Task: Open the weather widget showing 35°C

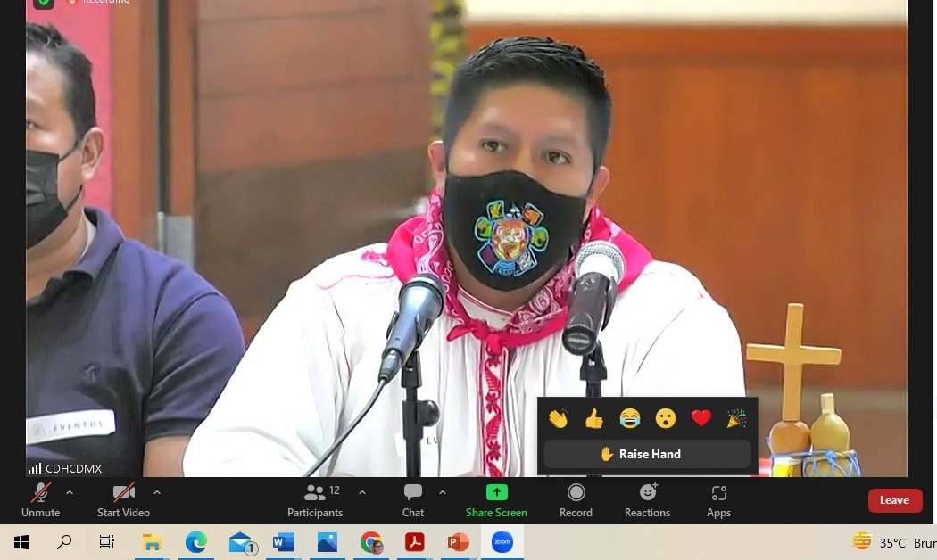Action: [x=893, y=542]
